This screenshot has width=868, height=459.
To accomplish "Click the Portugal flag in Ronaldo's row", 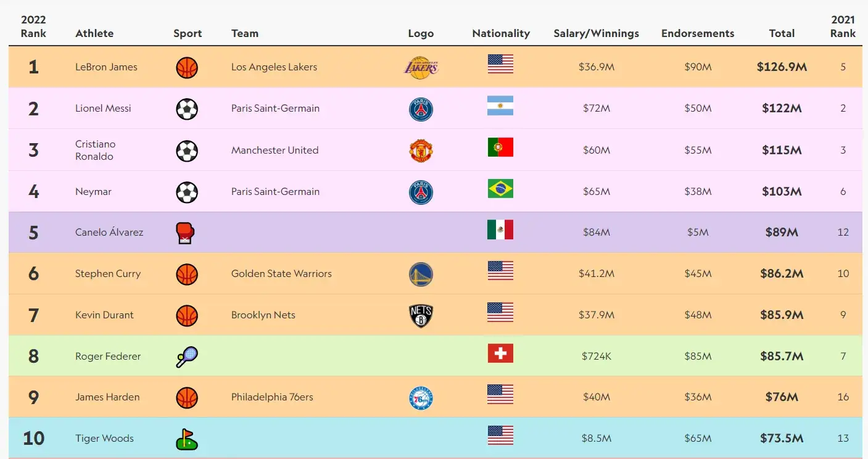I will 500,147.
